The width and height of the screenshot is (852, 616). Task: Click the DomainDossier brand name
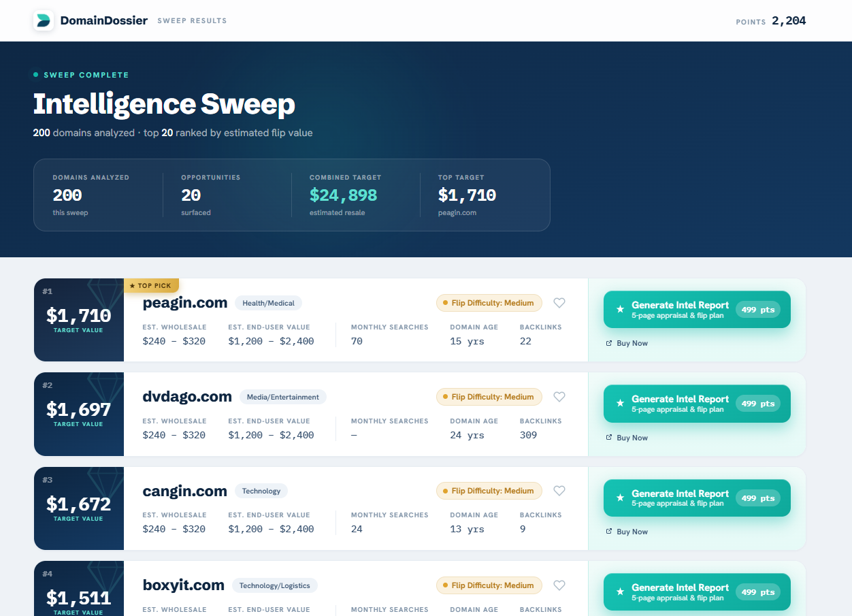(104, 20)
